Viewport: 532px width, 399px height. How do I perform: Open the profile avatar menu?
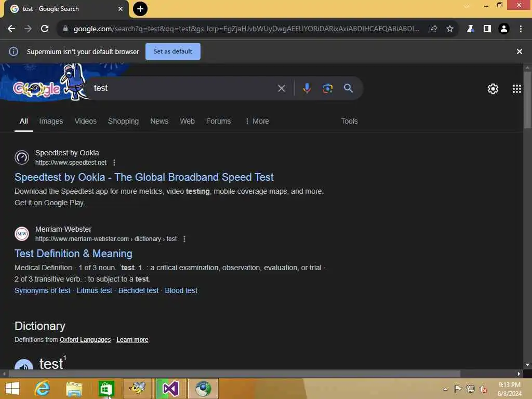click(x=504, y=29)
